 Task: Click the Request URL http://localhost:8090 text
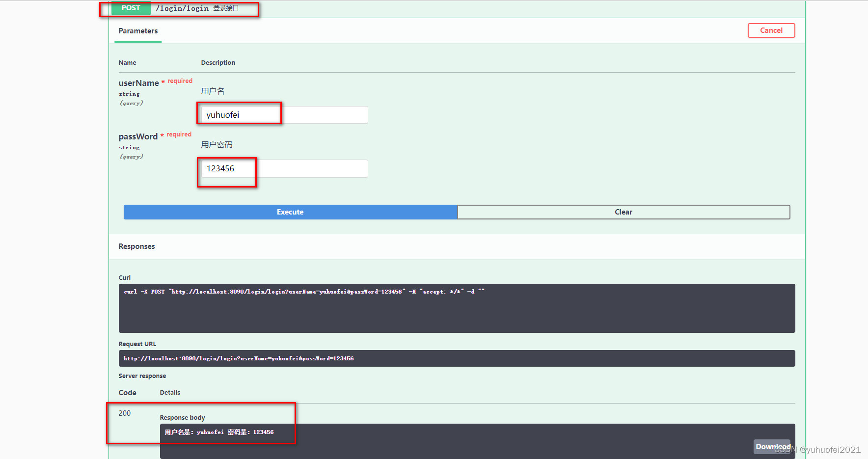coord(239,358)
